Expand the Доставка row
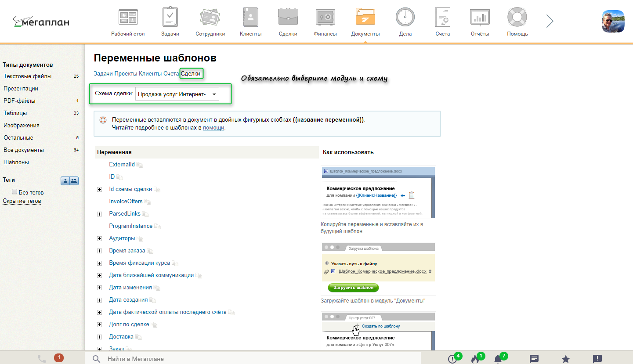This screenshot has width=633, height=364. [99, 337]
